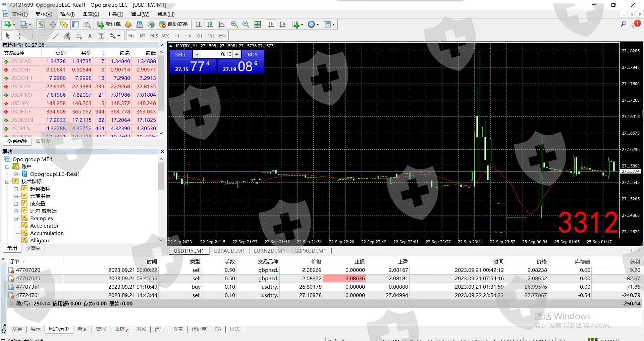
Task: Click the 新订单 new order button
Action: pos(109,24)
